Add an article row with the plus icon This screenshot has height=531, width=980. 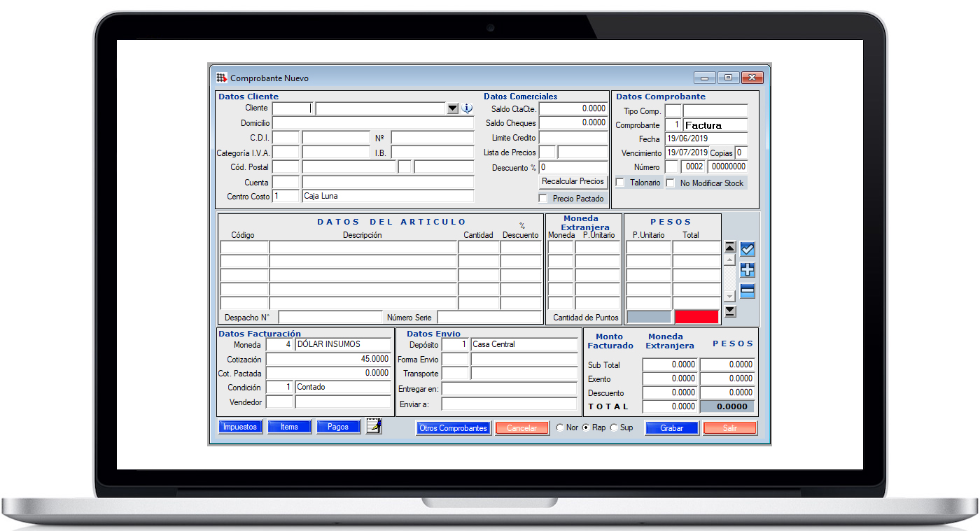pos(748,270)
